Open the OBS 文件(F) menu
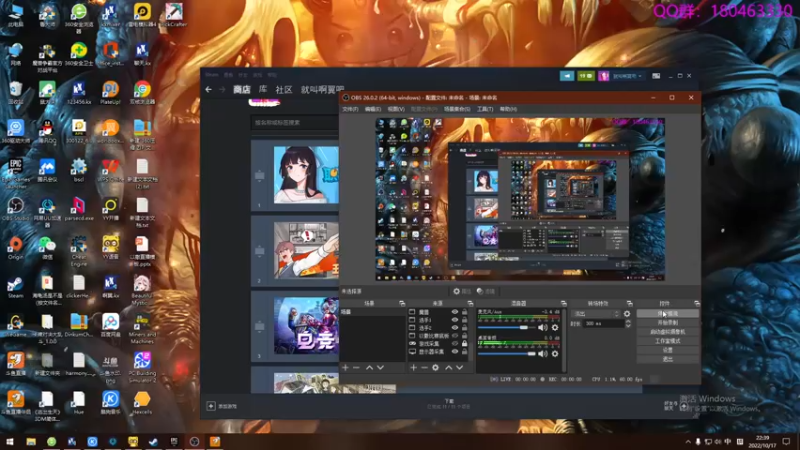Viewport: 800px width, 450px height. (x=350, y=109)
